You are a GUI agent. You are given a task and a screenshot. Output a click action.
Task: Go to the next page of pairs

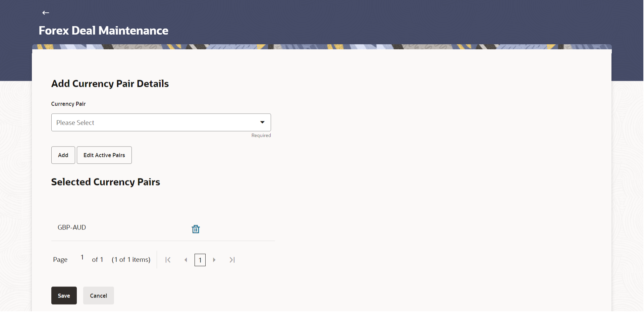[x=214, y=260]
